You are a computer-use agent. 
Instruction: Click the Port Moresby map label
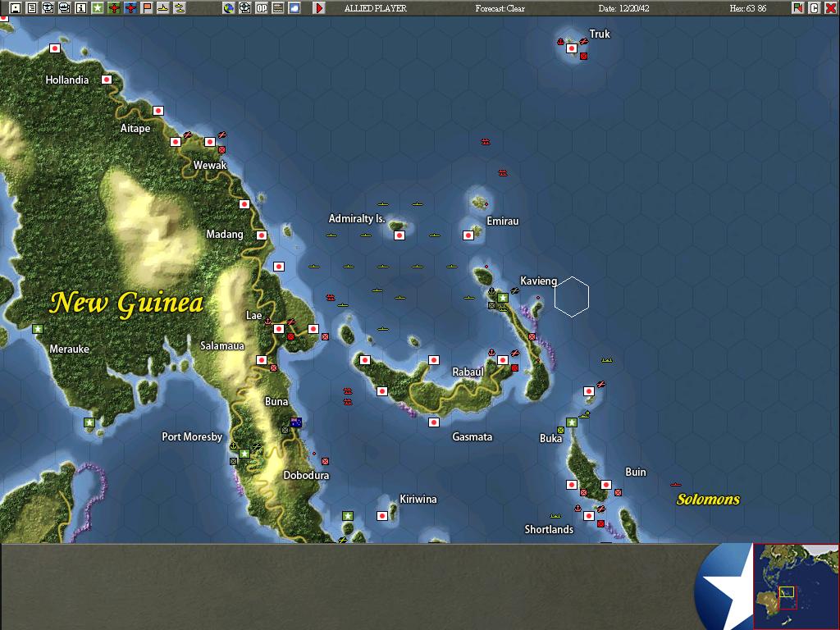click(x=192, y=436)
